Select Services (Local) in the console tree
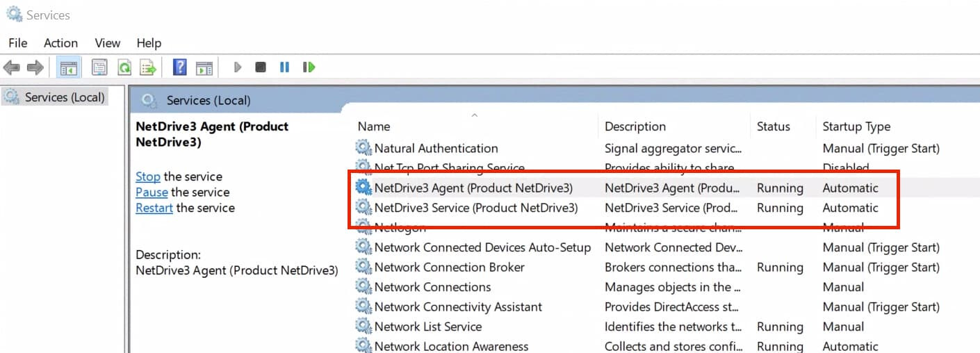This screenshot has height=353, width=980. point(55,97)
